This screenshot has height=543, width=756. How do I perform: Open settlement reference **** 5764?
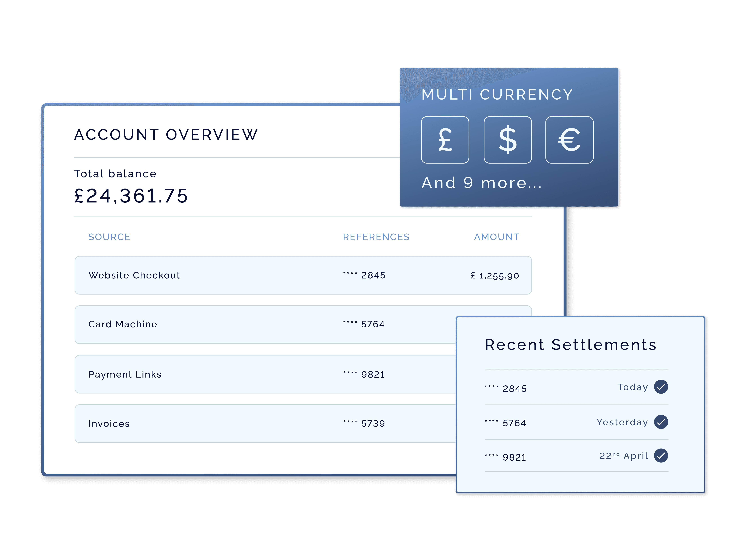click(x=505, y=423)
